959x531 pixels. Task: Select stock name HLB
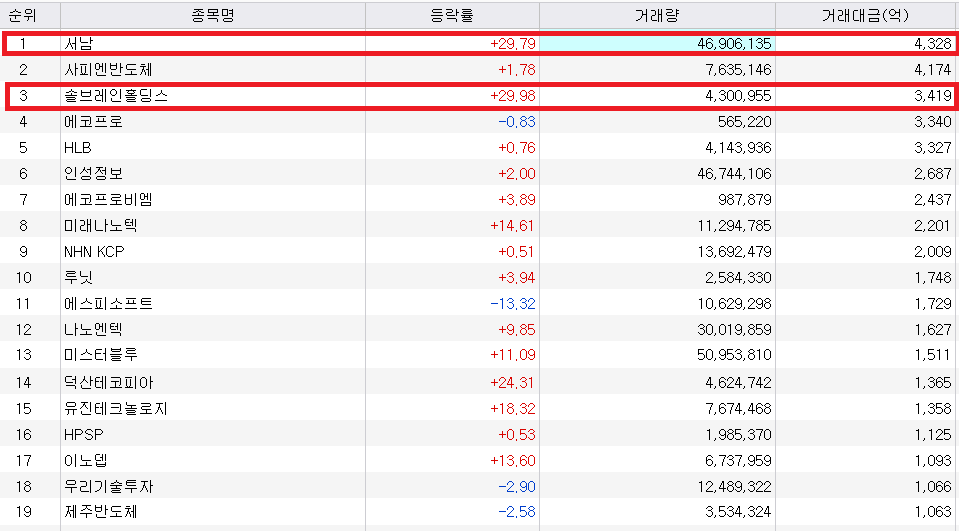[78, 147]
